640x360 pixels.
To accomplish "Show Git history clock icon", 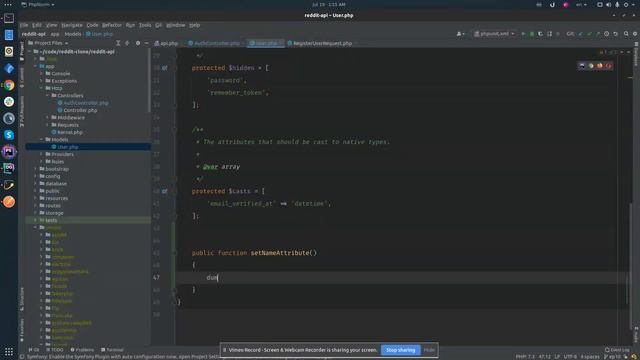I will pyautogui.click(x=607, y=34).
